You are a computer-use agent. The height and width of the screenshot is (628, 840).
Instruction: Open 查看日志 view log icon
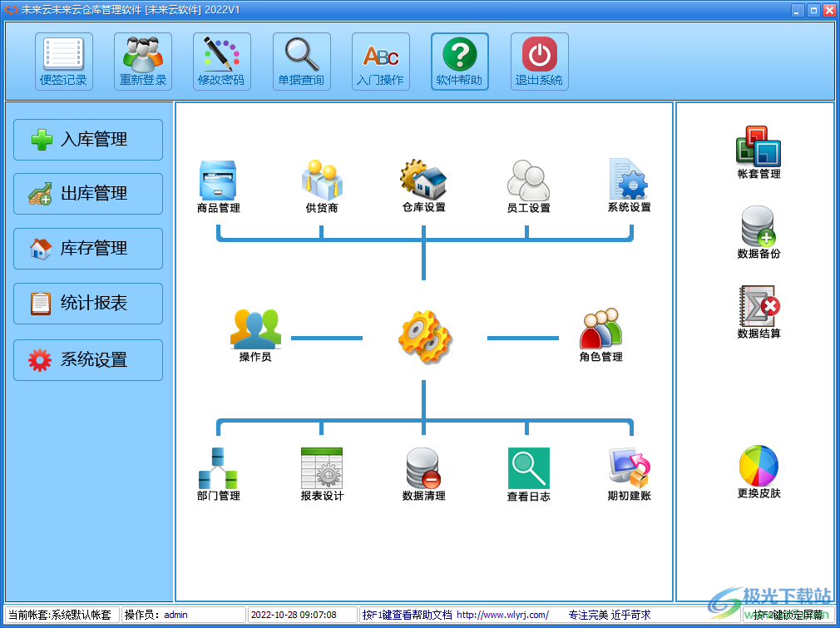coord(529,475)
